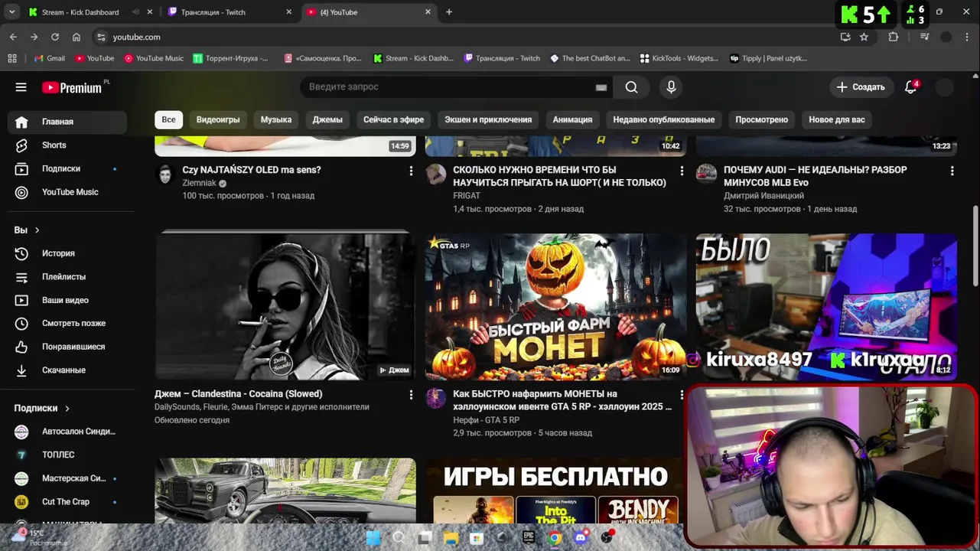Click the YouTube Premium logo
The width and height of the screenshot is (980, 551).
[72, 87]
